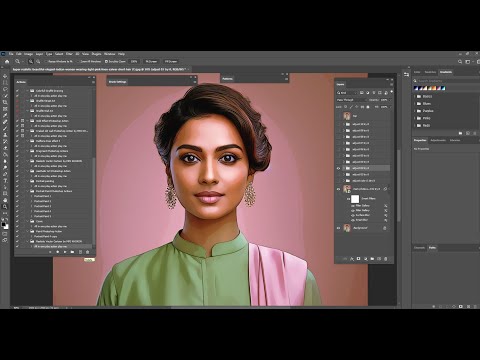Hide the selected adjust group layer
The height and width of the screenshot is (360, 480).
pos(338,168)
